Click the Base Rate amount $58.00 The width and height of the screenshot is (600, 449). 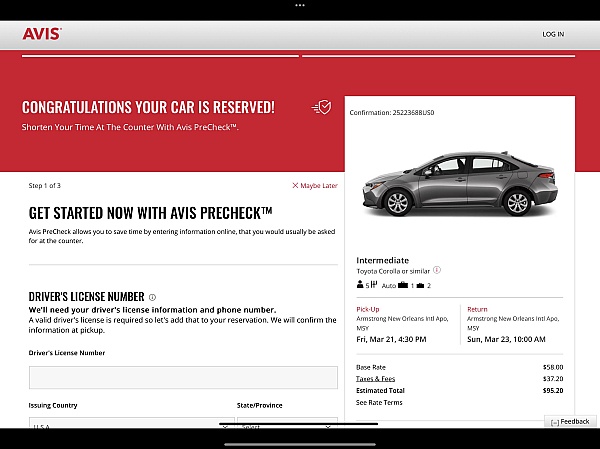[x=553, y=367]
